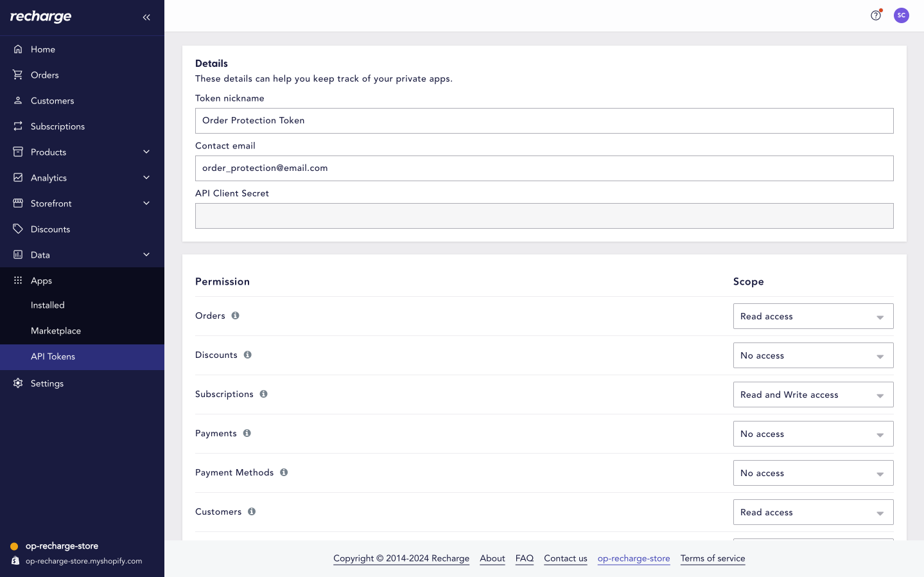924x577 pixels.
Task: Click the Apps sidebar item
Action: click(x=82, y=280)
